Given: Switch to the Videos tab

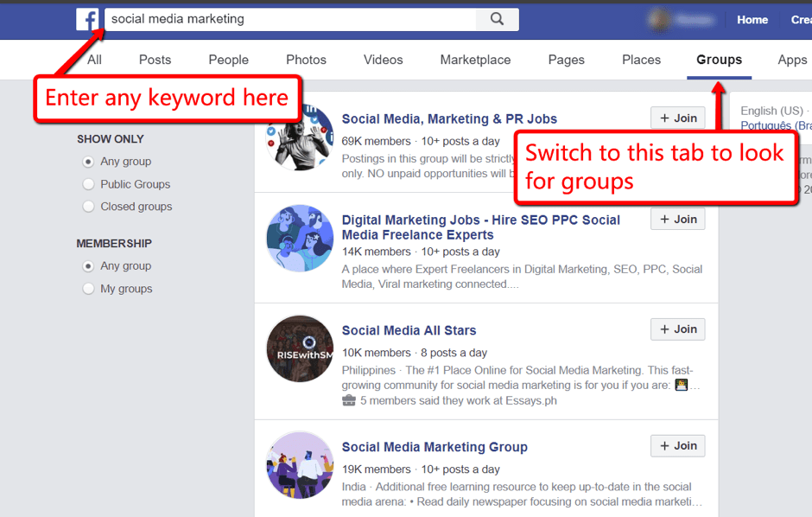Looking at the screenshot, I should (x=384, y=60).
